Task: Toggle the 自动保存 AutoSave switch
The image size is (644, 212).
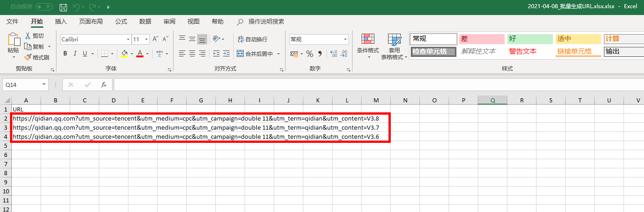Action: click(x=44, y=7)
